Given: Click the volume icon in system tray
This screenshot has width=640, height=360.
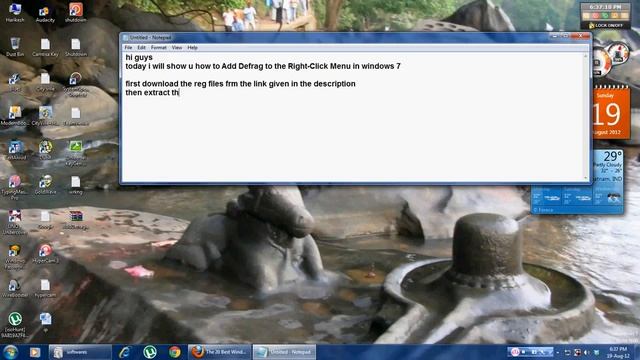Looking at the screenshot, I should [x=587, y=352].
